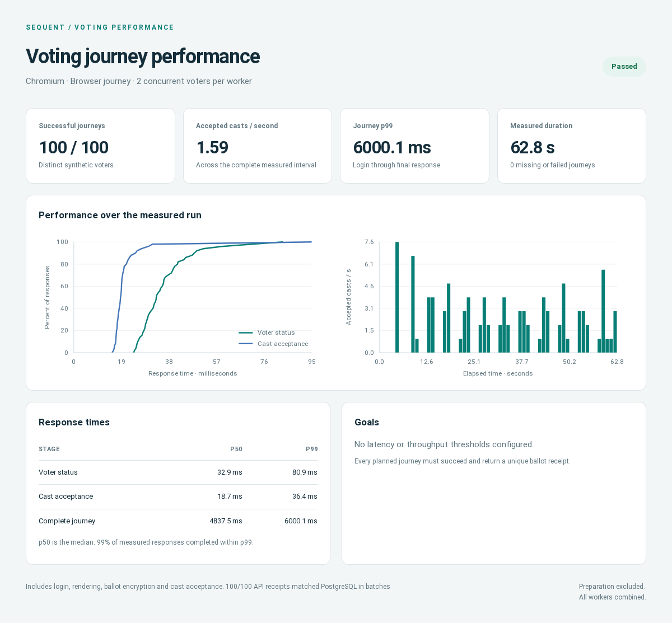Click the 32.9 ms voter status p50 cell

[x=230, y=472]
